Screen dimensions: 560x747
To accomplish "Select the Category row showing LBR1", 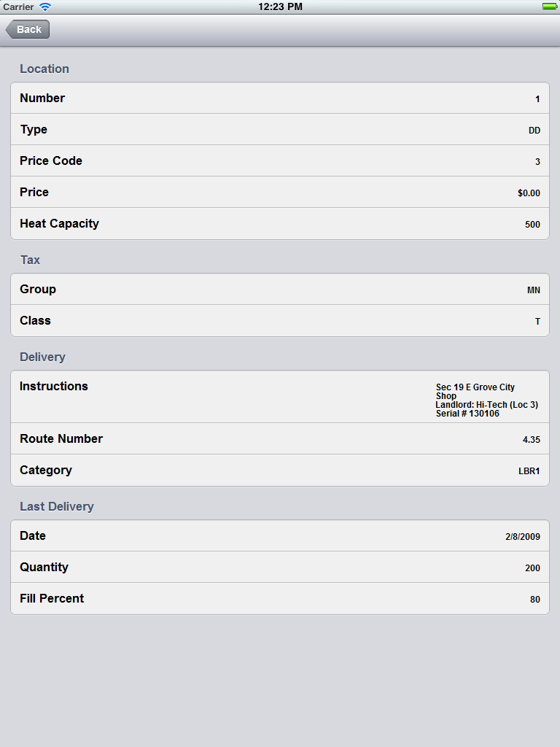I will pos(280,471).
